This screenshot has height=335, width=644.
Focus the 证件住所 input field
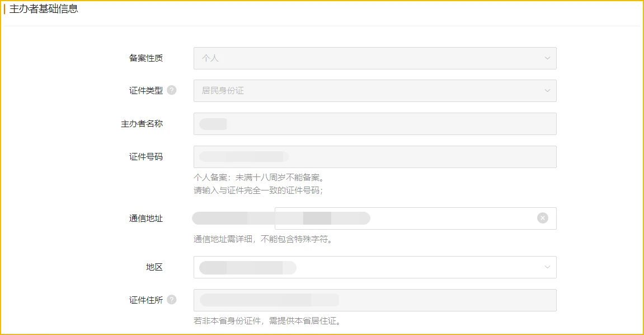pyautogui.click(x=375, y=300)
